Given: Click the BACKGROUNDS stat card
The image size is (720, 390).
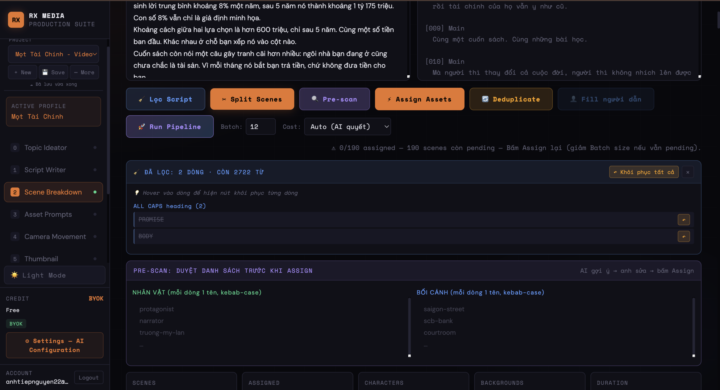Looking at the screenshot, I should [529, 382].
